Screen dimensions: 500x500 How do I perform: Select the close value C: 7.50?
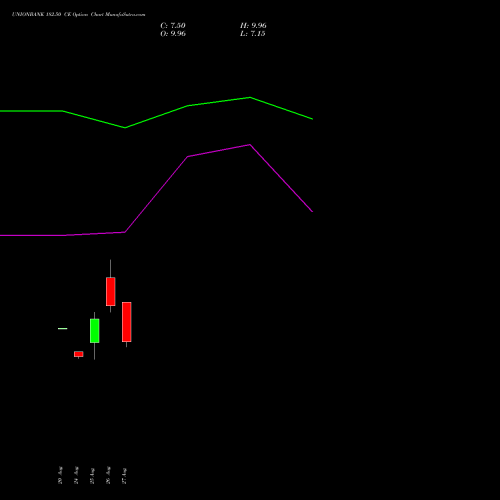coord(173,26)
